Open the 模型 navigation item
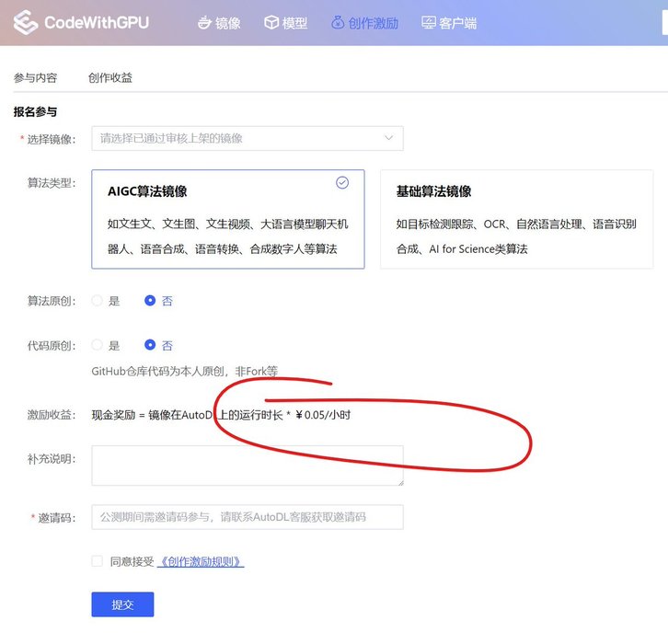This screenshot has width=668, height=644. pyautogui.click(x=286, y=23)
